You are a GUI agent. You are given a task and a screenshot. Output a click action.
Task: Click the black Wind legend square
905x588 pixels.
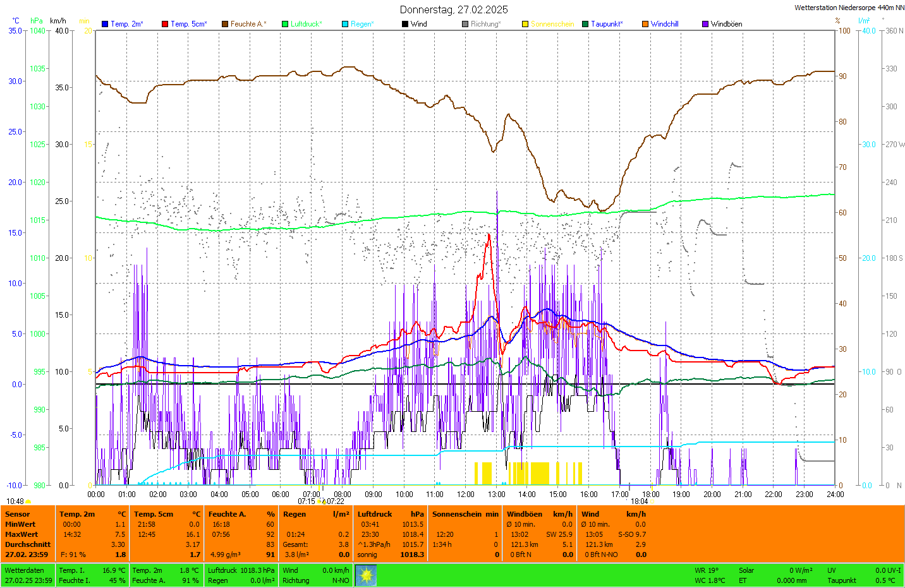[x=405, y=24]
